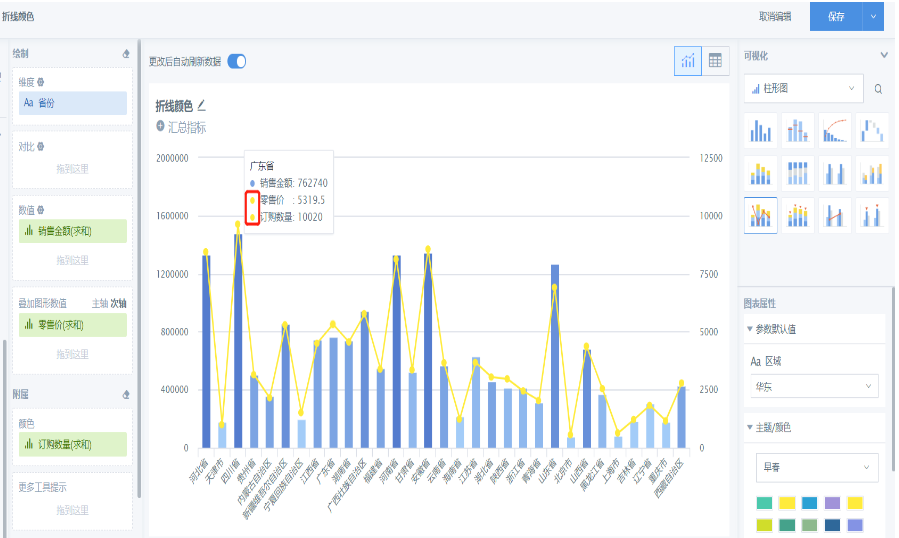Select the 销售金额(求和) value field

coord(73,231)
